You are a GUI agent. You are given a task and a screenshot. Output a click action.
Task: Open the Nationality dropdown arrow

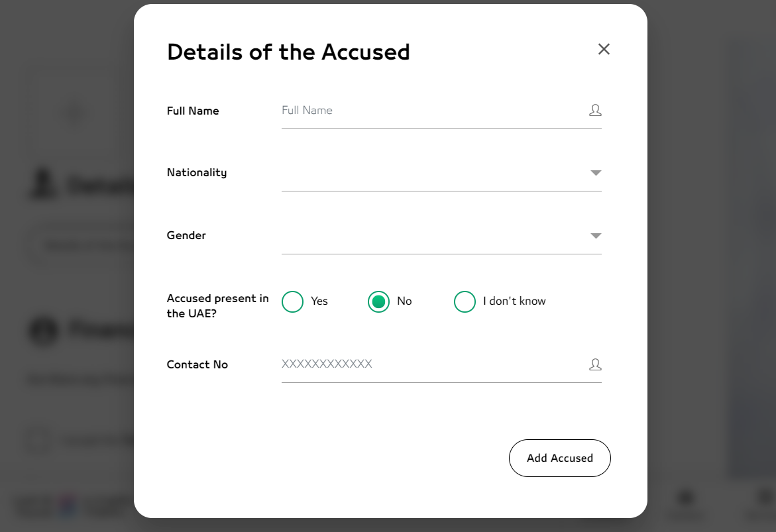[x=596, y=173]
